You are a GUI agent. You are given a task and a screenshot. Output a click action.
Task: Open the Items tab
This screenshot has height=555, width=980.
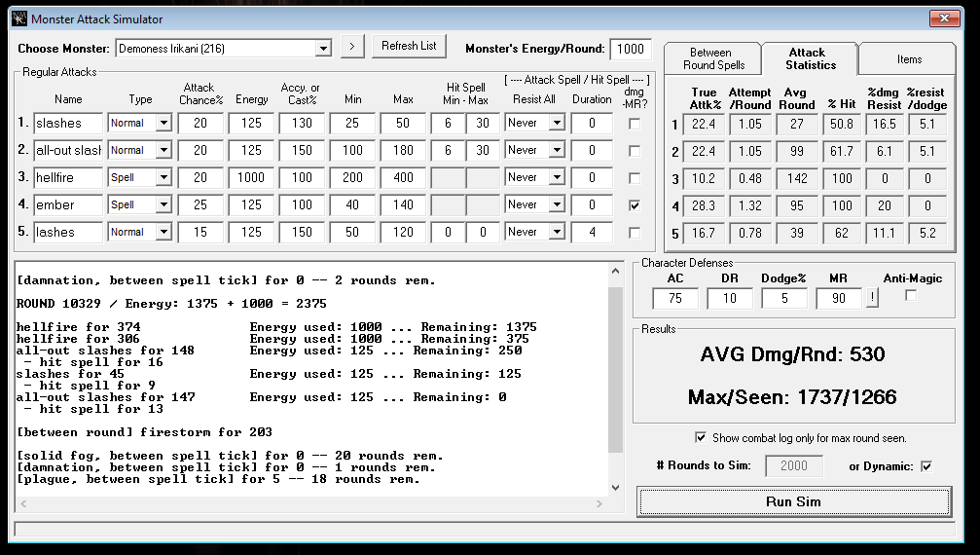click(909, 59)
